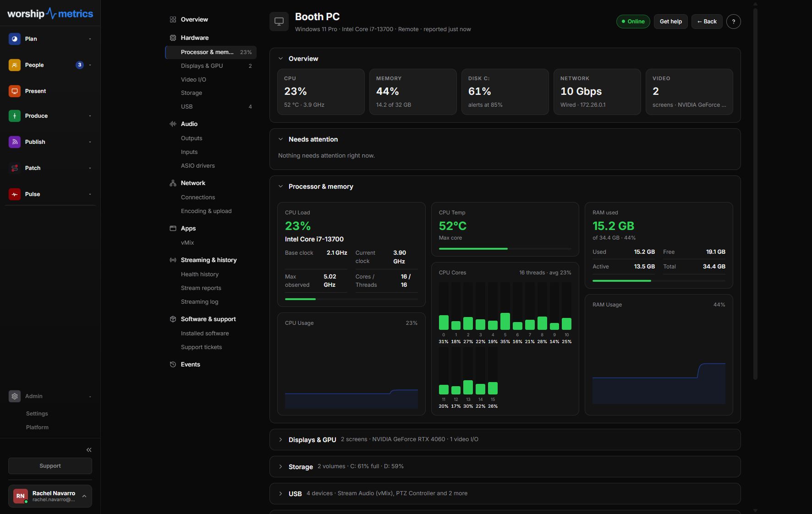Click the question mark help icon
The height and width of the screenshot is (514, 812).
click(734, 22)
